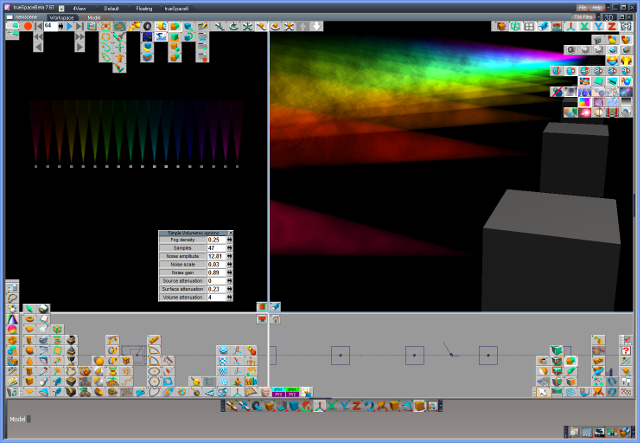Toggle the Y axis lock
Screen dimensions: 640x443
pos(599,26)
